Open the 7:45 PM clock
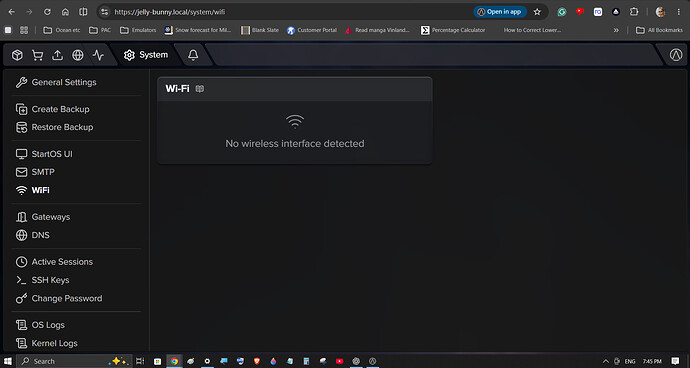The height and width of the screenshot is (368, 690). pyautogui.click(x=652, y=361)
